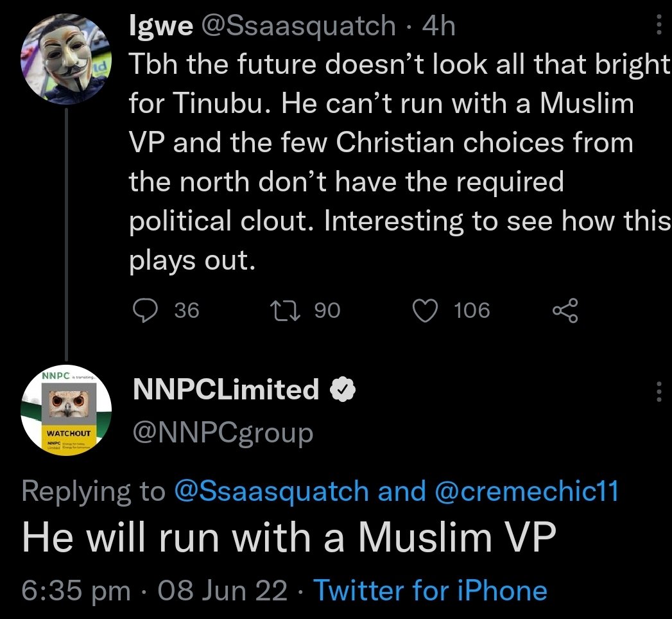The height and width of the screenshot is (619, 672).
Task: Expand more options on NNPCLimited's reply
Action: [x=659, y=390]
